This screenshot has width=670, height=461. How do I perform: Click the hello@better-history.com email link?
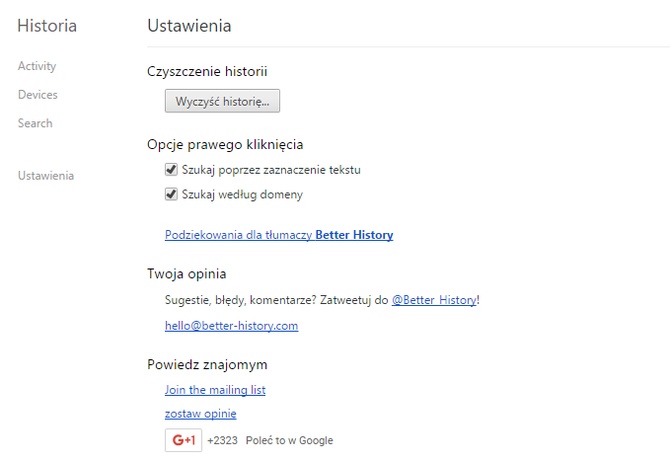point(231,325)
